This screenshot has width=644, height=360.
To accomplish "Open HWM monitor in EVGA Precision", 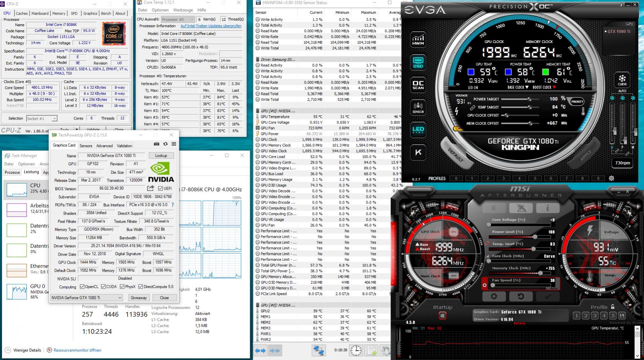I will (x=418, y=40).
